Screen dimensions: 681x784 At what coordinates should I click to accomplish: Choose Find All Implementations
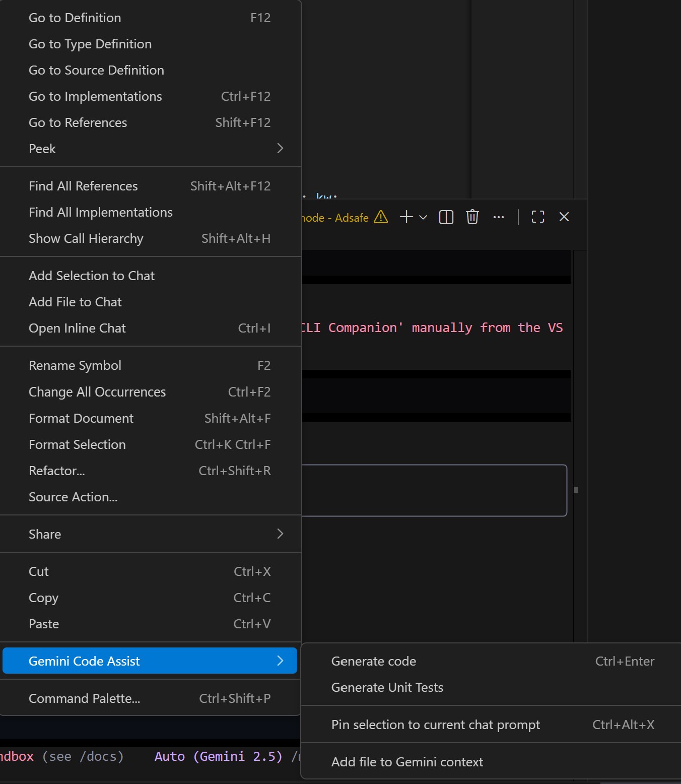coord(150,212)
